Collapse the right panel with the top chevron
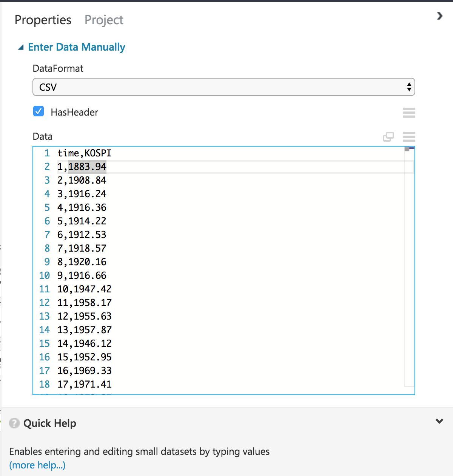Screen dimensions: 453x476 click(439, 16)
